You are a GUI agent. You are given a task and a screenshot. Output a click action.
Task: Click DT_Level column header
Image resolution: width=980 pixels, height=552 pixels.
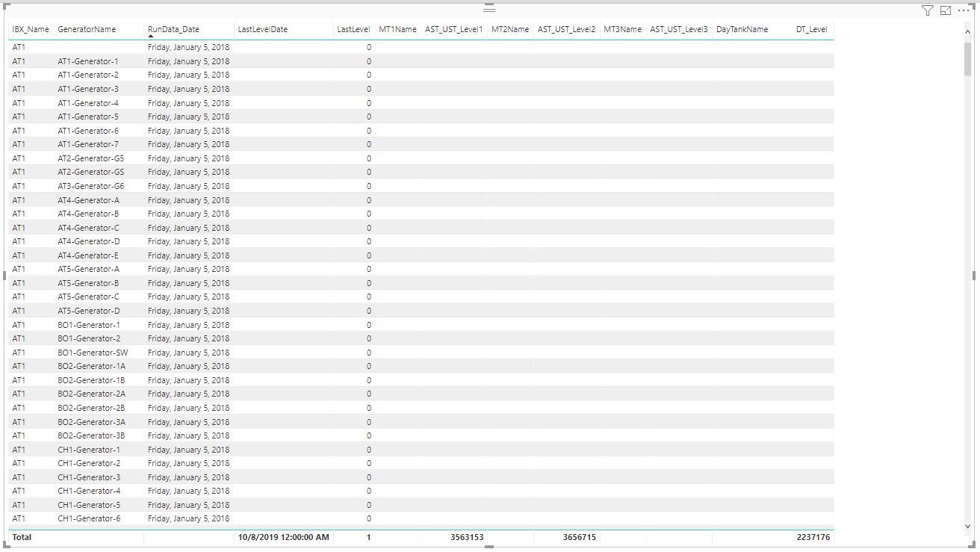[811, 29]
